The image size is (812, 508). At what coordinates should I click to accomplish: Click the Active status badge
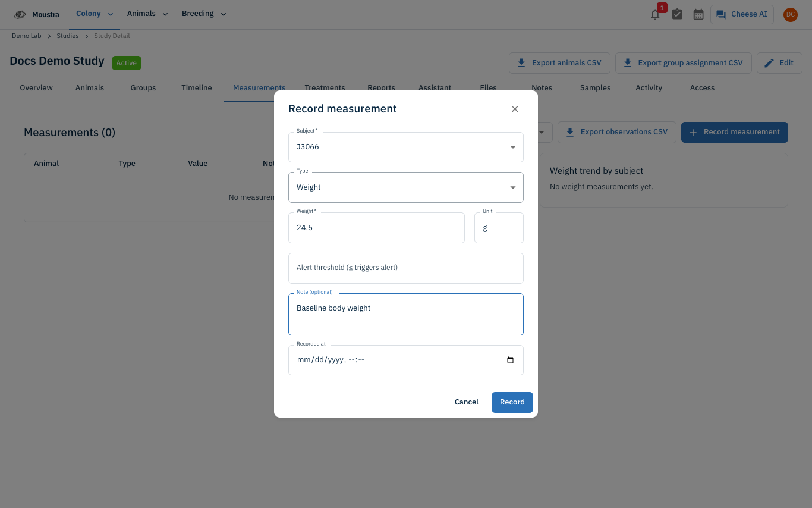127,63
